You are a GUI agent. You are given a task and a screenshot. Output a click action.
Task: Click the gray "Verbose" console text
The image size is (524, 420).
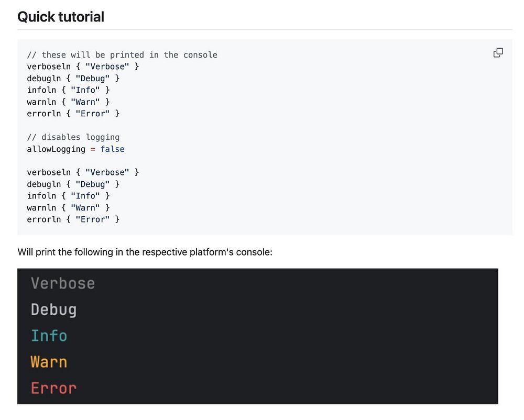tap(63, 283)
